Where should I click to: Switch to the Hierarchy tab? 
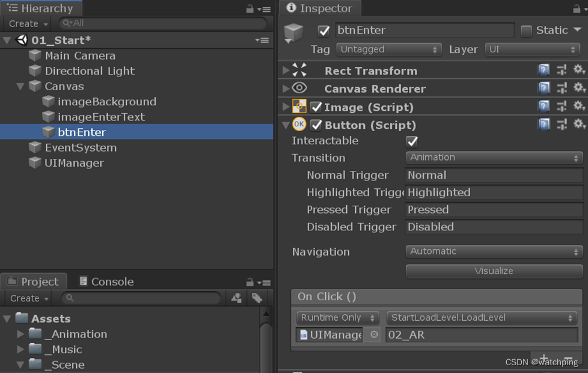pyautogui.click(x=40, y=8)
